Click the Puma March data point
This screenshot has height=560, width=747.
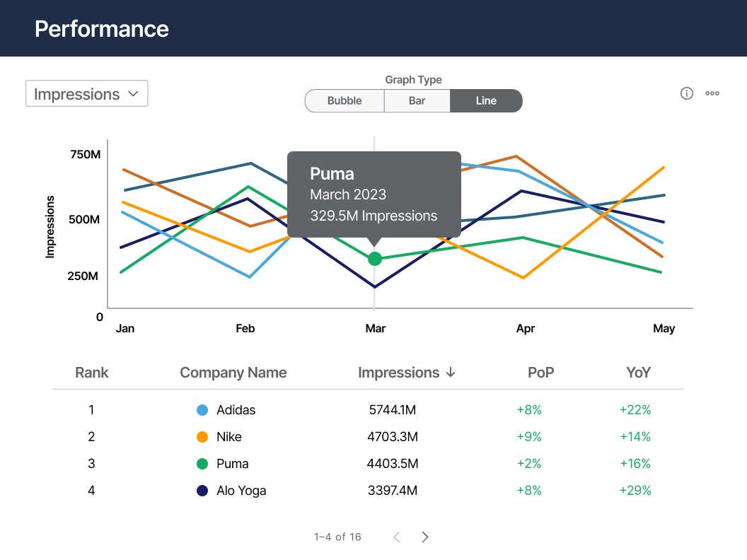375,259
